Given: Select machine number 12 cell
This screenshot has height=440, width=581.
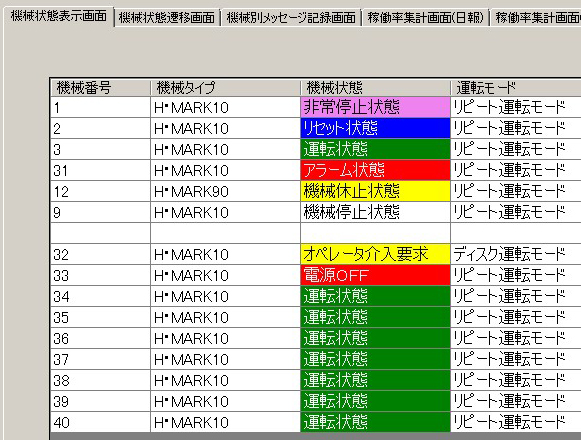Looking at the screenshot, I should [x=100, y=192].
